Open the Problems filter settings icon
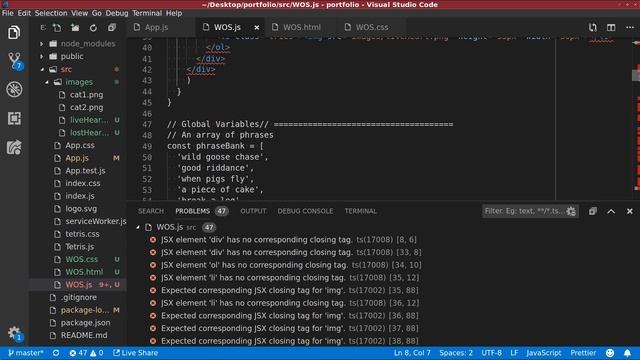Image resolution: width=640 pixels, height=360 pixels. pos(571,211)
